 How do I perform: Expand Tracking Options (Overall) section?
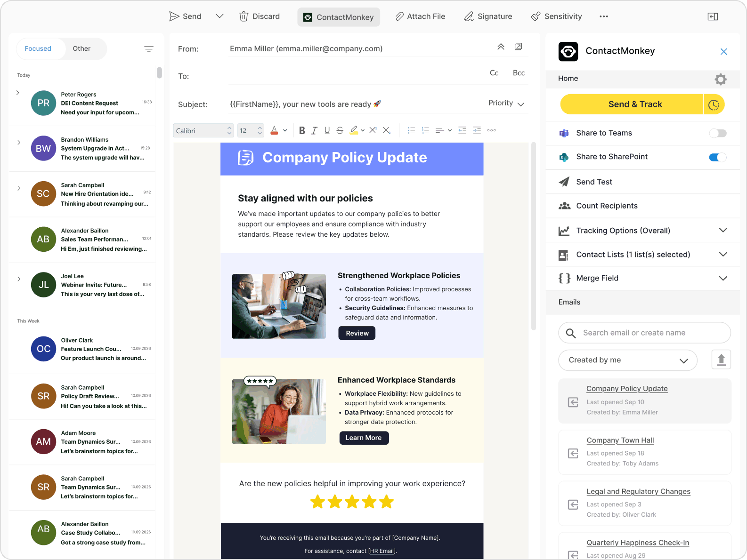(723, 230)
